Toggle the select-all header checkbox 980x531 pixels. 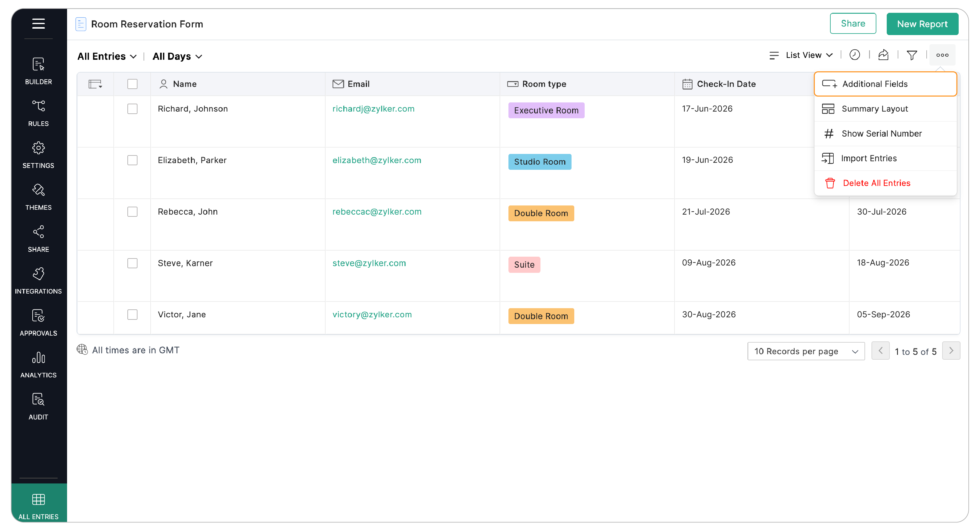click(x=132, y=84)
